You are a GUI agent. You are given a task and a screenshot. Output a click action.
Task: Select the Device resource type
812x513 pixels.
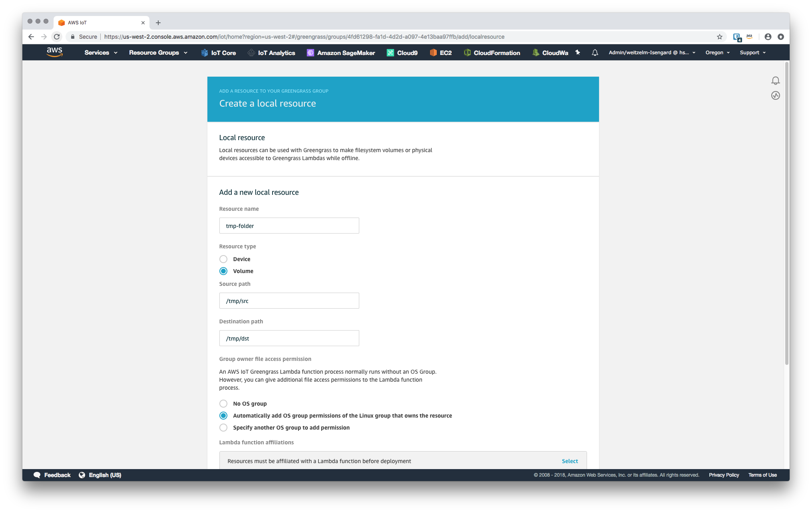(x=223, y=259)
